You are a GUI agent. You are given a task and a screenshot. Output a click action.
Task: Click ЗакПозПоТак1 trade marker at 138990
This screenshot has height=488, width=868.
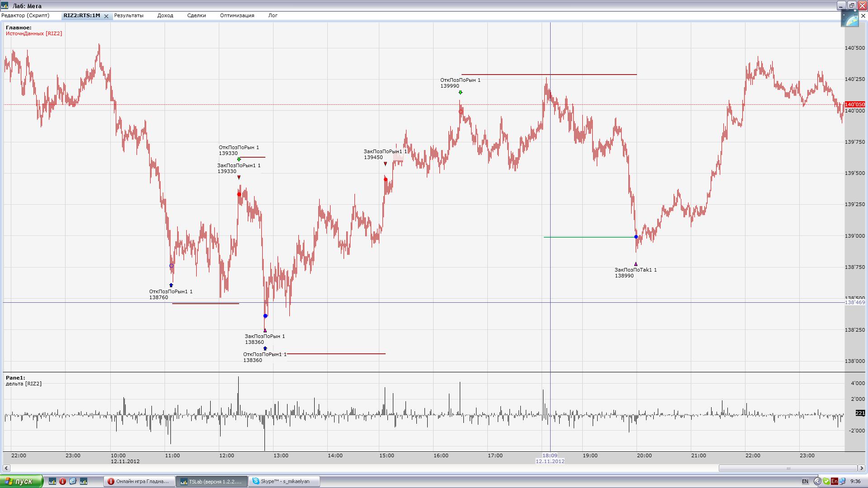point(636,264)
